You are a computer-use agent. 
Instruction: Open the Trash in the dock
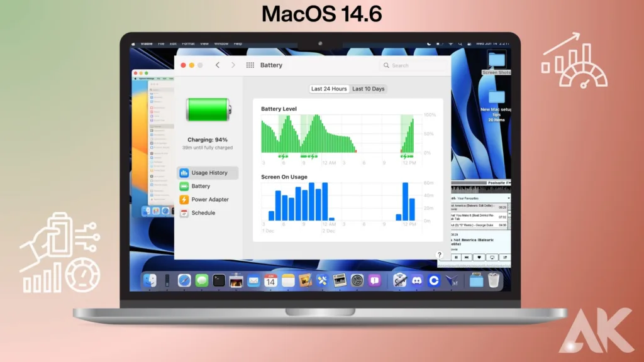[x=494, y=281]
